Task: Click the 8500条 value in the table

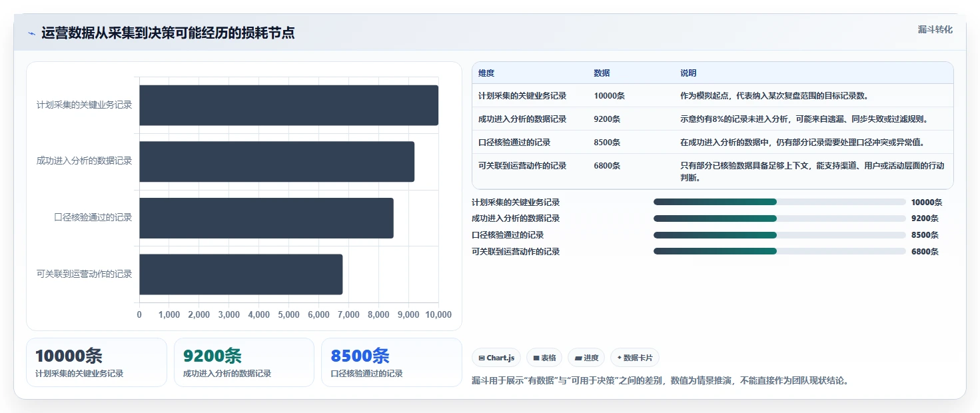Action: [607, 143]
